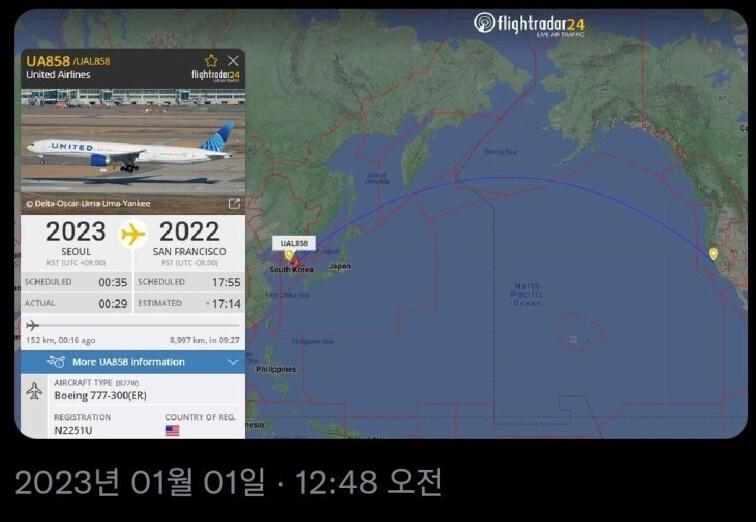Click the US flag country icon
The width and height of the screenshot is (756, 522).
(172, 430)
